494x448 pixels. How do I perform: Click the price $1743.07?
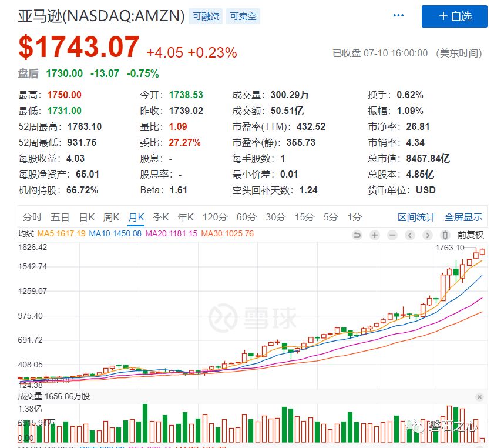(79, 47)
